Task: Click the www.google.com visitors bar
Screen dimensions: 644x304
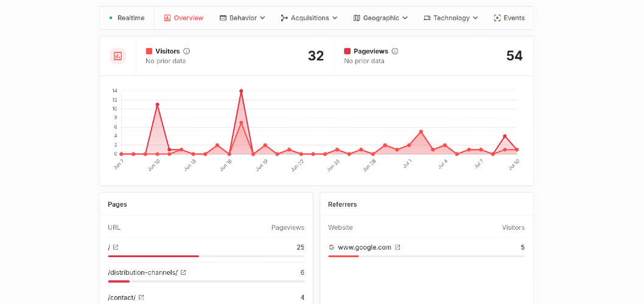Action: (x=426, y=257)
